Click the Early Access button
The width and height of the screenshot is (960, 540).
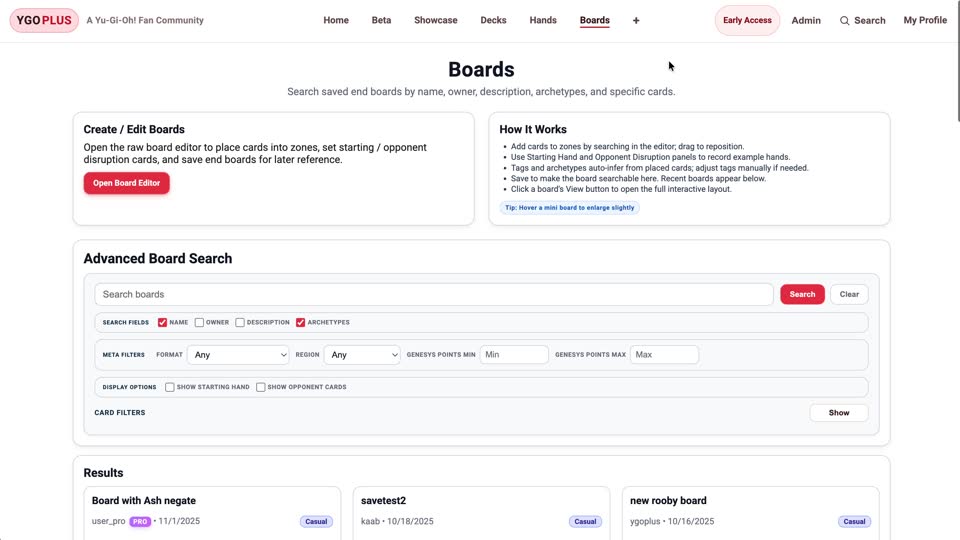pyautogui.click(x=747, y=20)
